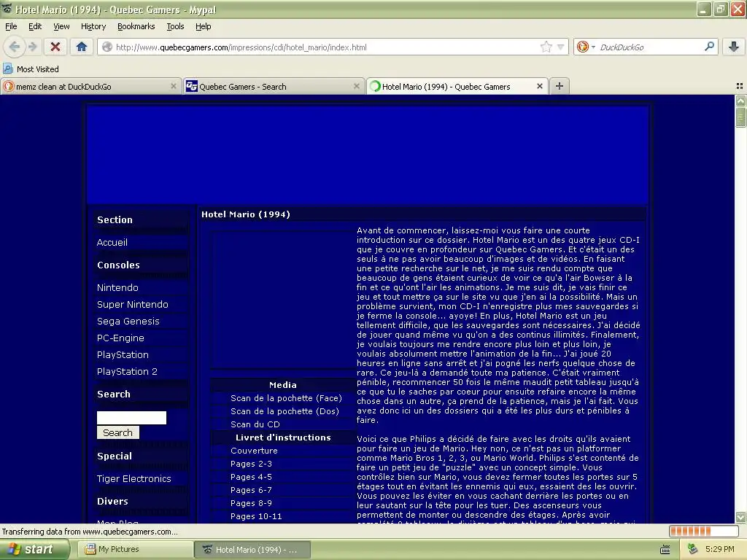
Task: Go back with the Back arrow button
Action: coord(15,47)
